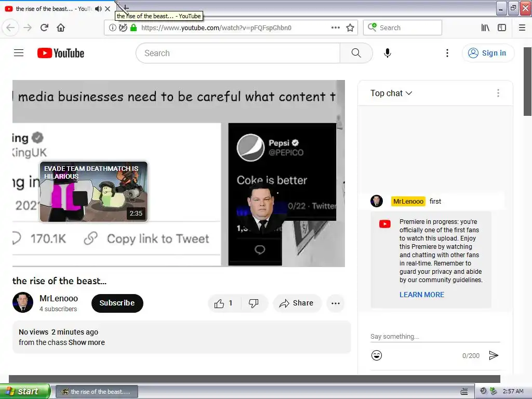Open the tracking protection shield icon
This screenshot has width=532, height=399.
123,28
